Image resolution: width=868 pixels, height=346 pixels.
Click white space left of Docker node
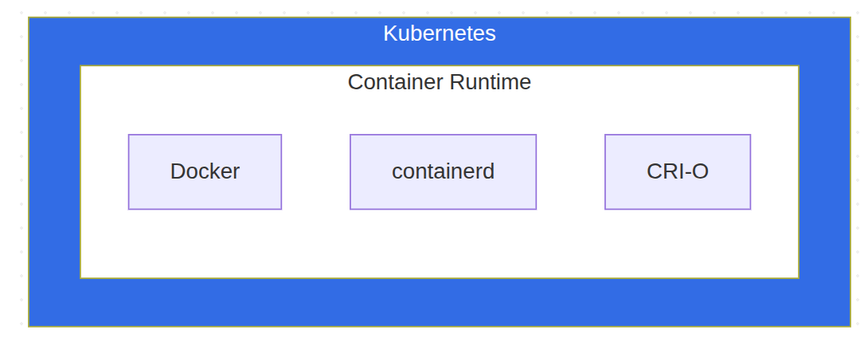[104, 171]
